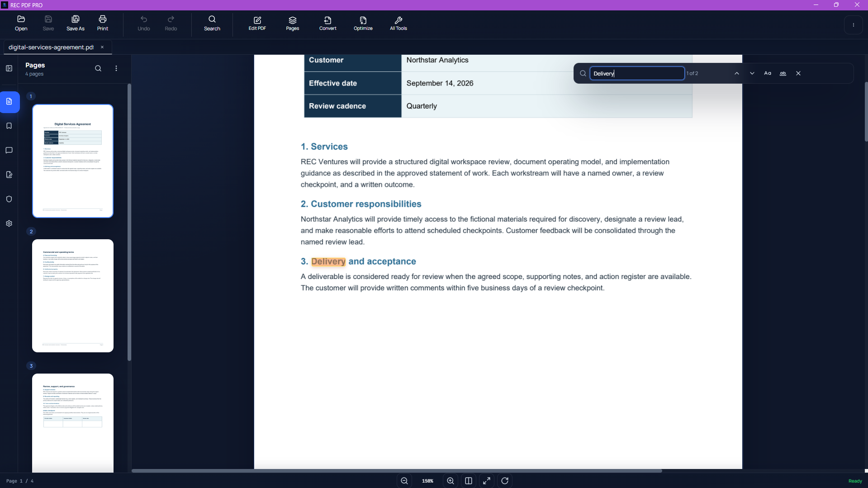Open the Pages panel options menu
The height and width of the screenshot is (488, 868).
pos(116,68)
